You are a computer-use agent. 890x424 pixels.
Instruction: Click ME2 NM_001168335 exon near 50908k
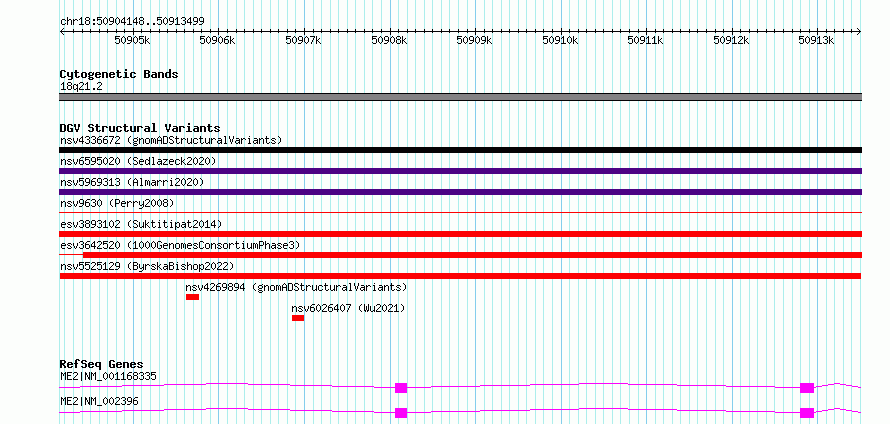click(401, 388)
